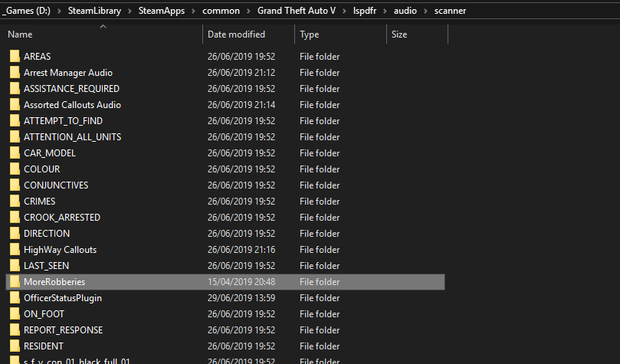Click the ASSISTANCE_REQUIRED folder icon
This screenshot has width=620, height=364.
pos(15,89)
